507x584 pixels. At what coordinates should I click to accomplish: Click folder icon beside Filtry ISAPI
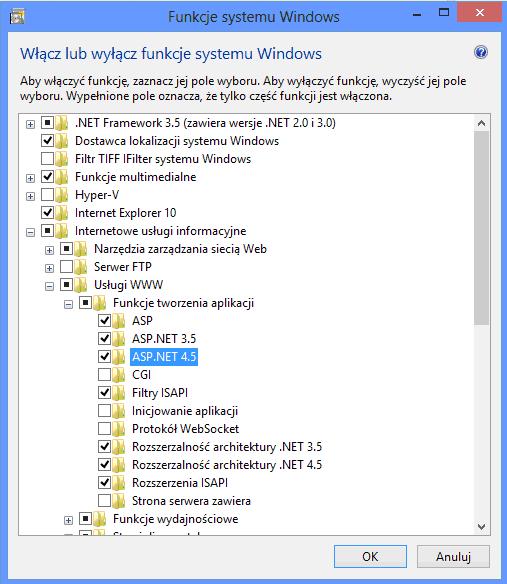click(x=118, y=393)
